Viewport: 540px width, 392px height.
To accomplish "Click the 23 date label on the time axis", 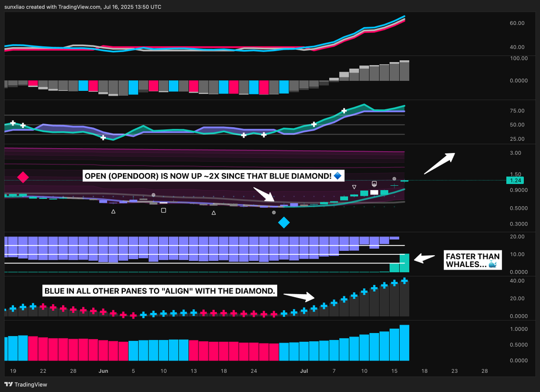I will [454, 371].
